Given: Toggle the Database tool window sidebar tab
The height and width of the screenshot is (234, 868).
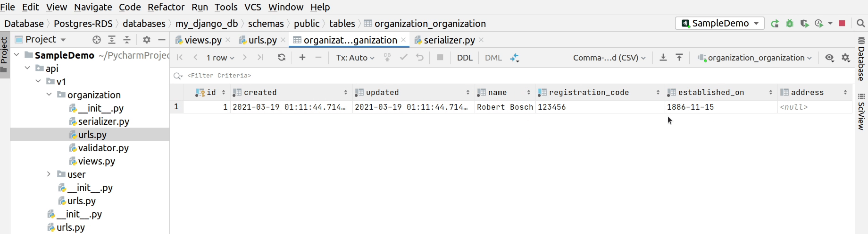Looking at the screenshot, I should pos(861,60).
